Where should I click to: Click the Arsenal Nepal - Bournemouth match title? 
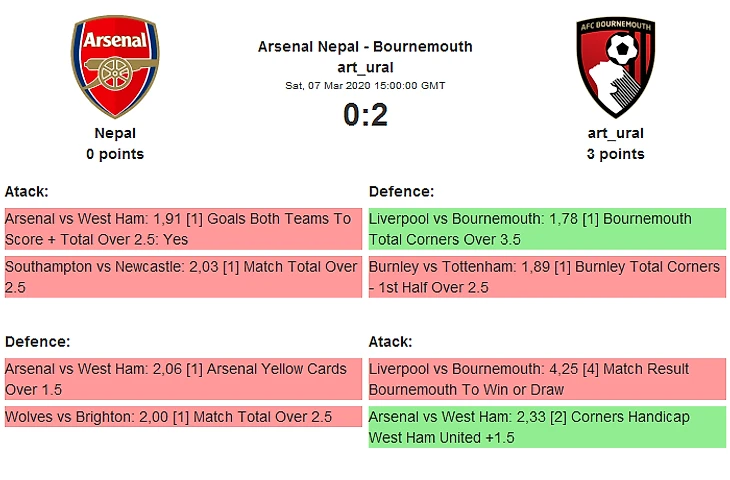tap(365, 47)
